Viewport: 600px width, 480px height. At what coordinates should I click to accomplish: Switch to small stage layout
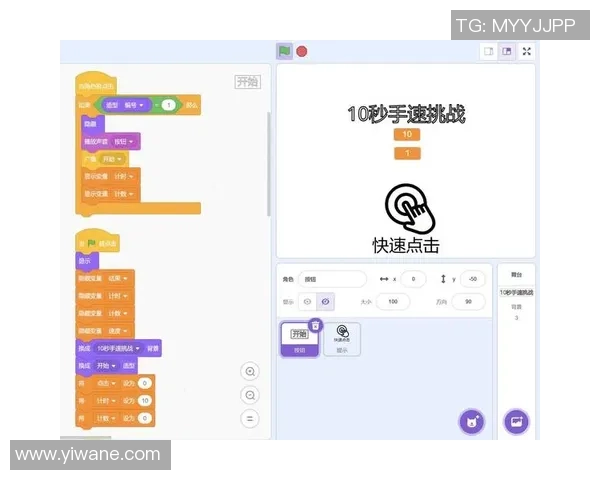tap(489, 51)
